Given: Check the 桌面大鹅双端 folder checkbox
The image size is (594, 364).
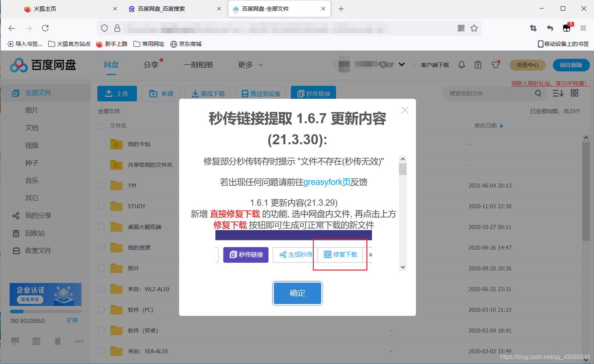Looking at the screenshot, I should [x=101, y=227].
